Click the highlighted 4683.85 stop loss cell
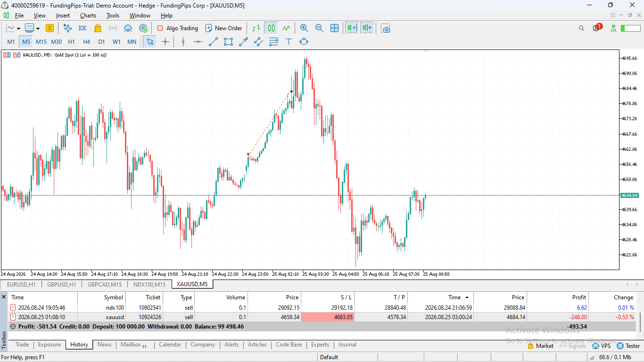Viewport: 644px width, 362px height. pos(328,317)
